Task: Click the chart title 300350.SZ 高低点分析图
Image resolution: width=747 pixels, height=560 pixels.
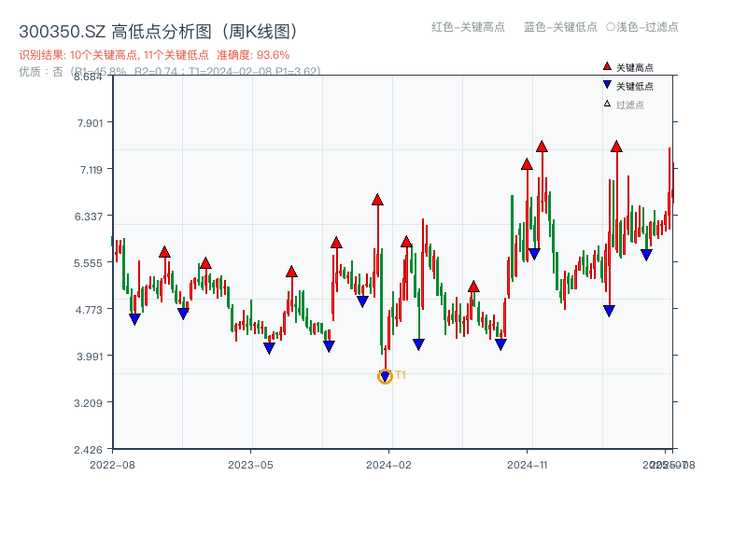Action: [159, 32]
